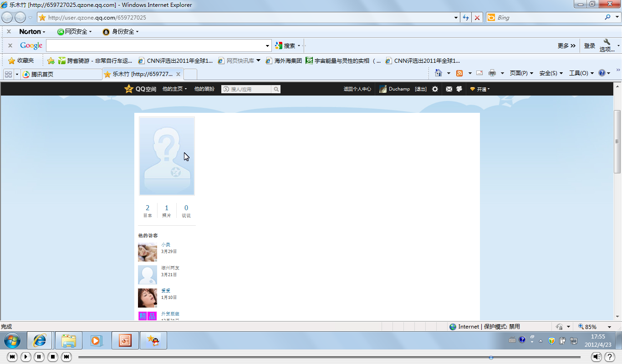Go back with the browser Back button
622x364 pixels.
pyautogui.click(x=7, y=17)
